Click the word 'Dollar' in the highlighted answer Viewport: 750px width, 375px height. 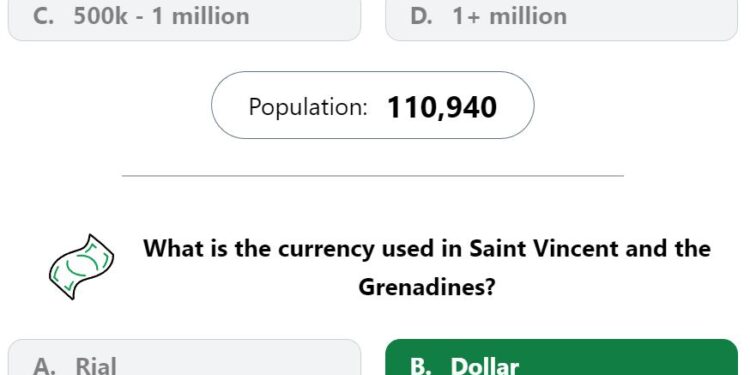tap(485, 366)
